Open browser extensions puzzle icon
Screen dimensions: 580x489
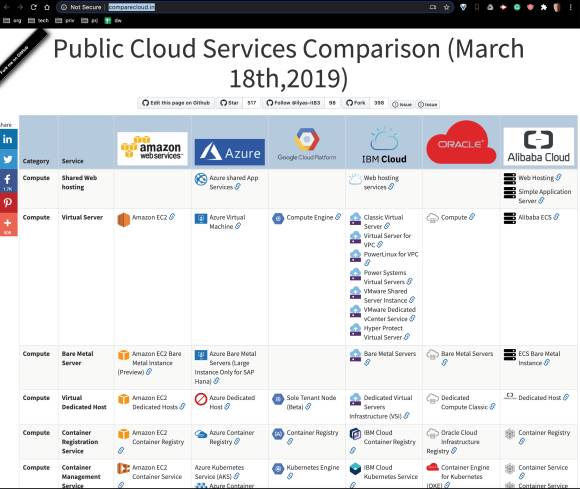543,7
